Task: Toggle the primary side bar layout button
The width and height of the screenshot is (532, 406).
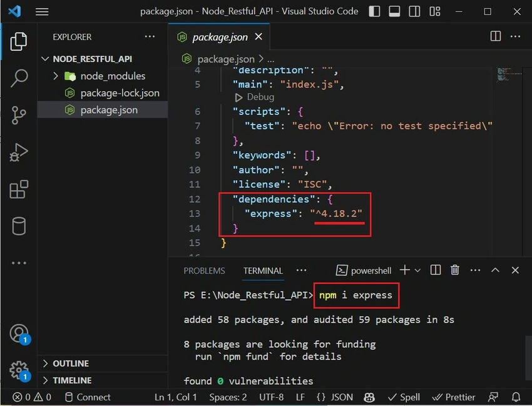Action: click(x=374, y=11)
